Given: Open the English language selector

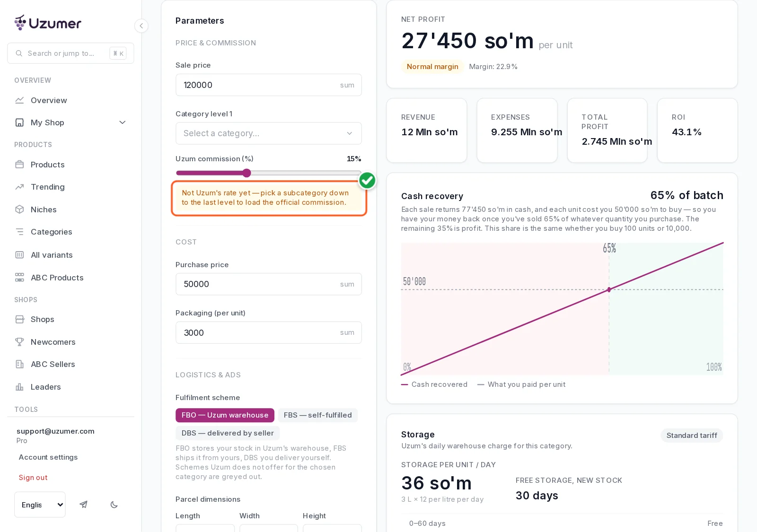Looking at the screenshot, I should pyautogui.click(x=40, y=505).
